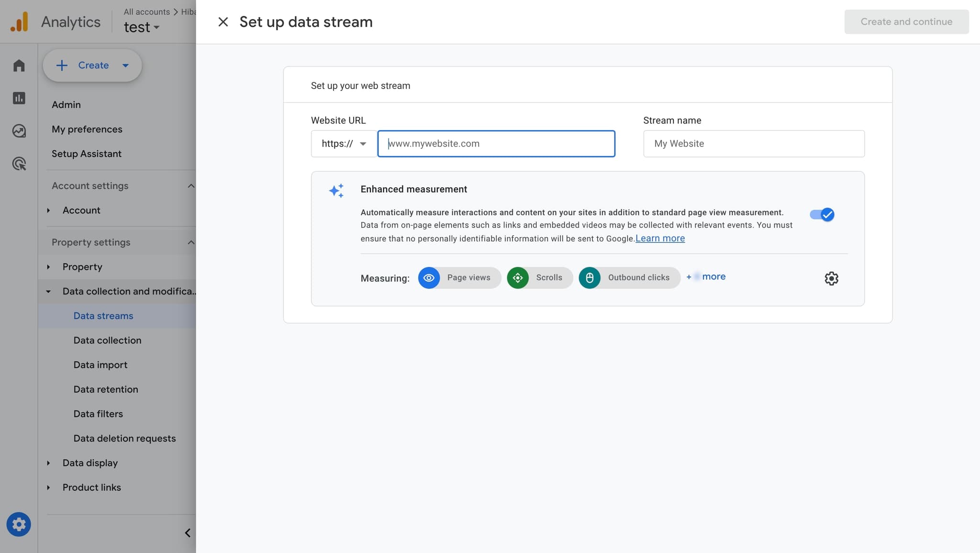Viewport: 980px width, 553px height.
Task: Click the Outbound clicks mouse icon
Action: click(x=590, y=278)
